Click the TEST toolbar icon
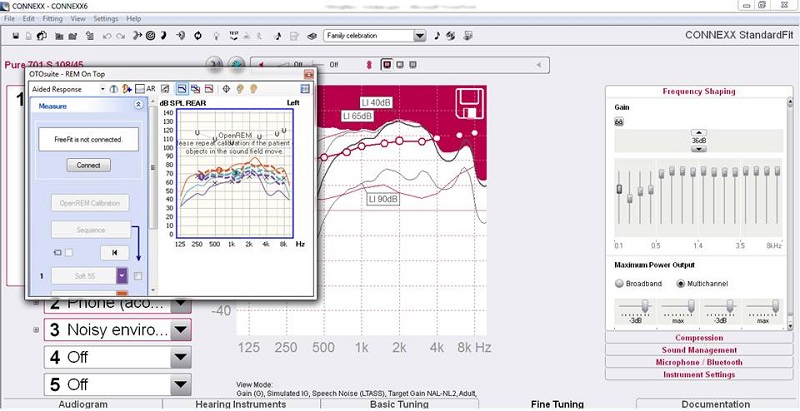The image size is (800, 411). coord(234,35)
